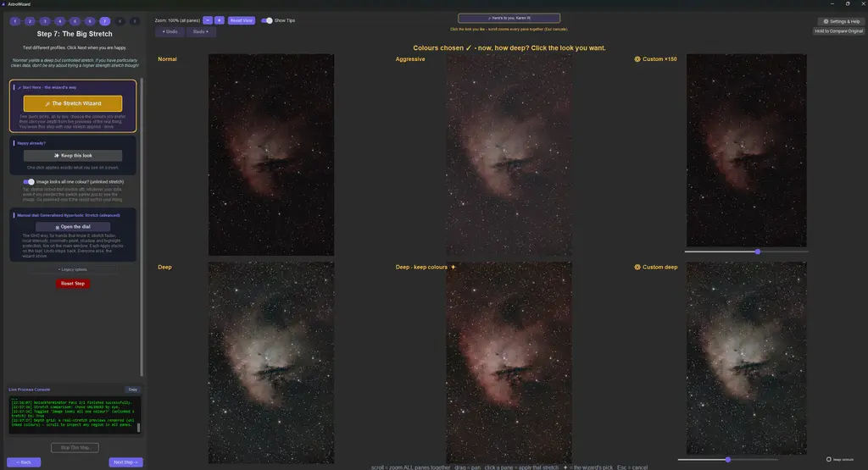Open Settings & Help
Screen dimensions: 868x470
[842, 21]
